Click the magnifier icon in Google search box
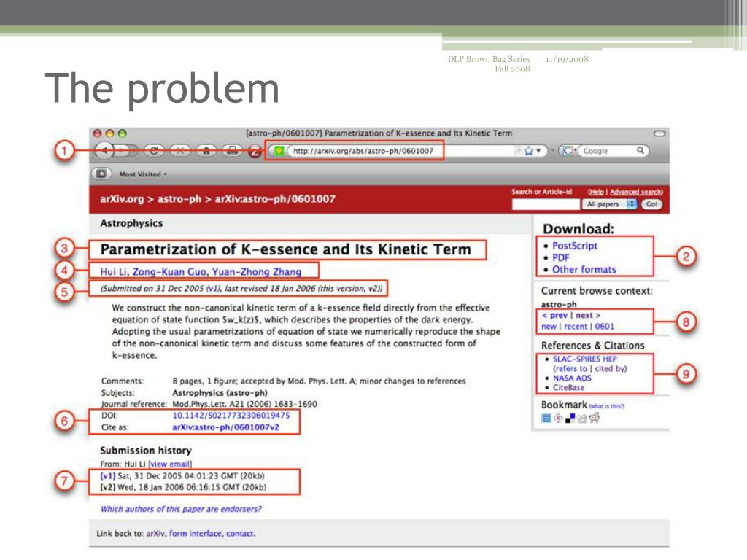 pos(640,150)
